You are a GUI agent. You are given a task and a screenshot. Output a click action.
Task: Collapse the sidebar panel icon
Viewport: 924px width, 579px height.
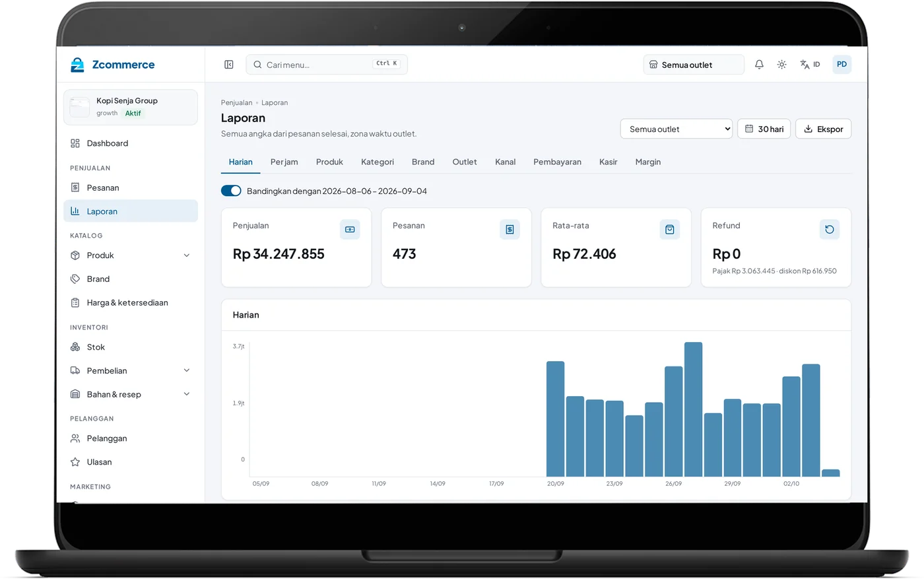click(x=229, y=65)
